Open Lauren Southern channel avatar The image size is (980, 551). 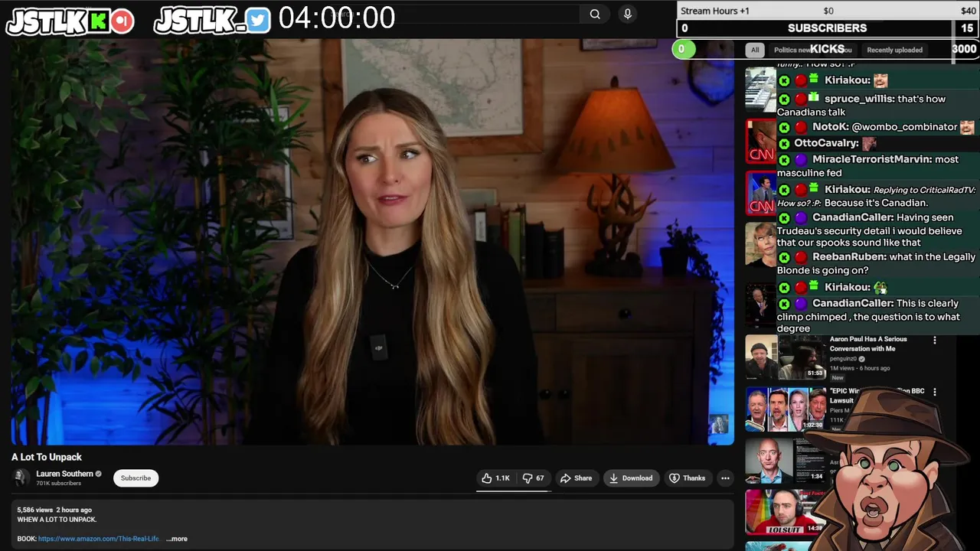[x=21, y=478]
